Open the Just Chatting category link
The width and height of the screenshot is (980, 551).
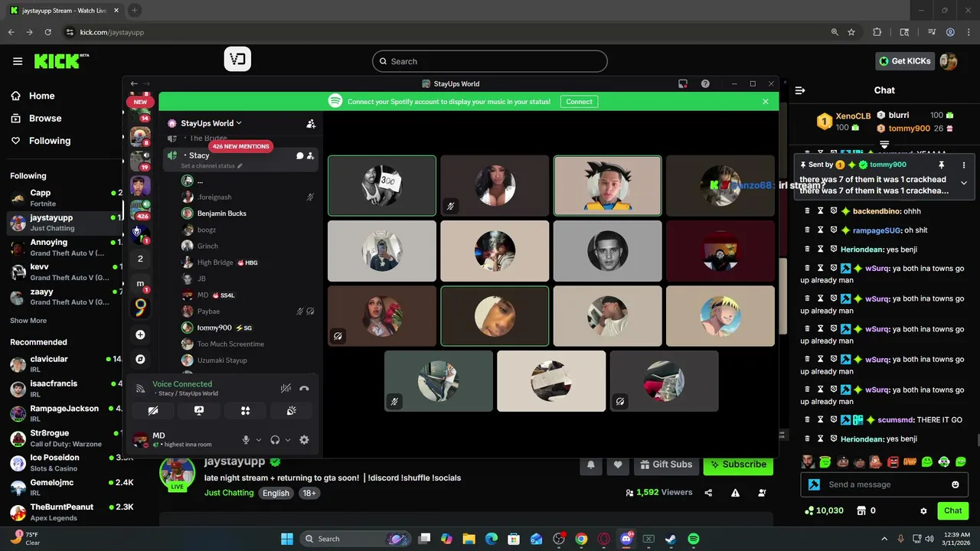(x=229, y=493)
